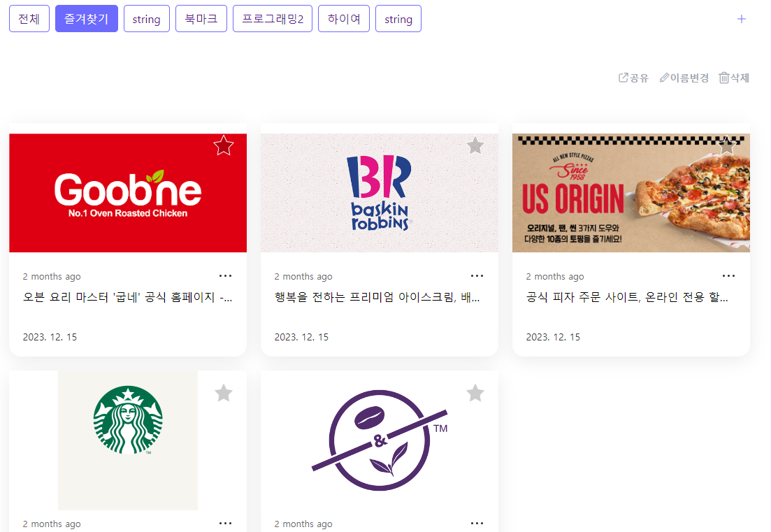Viewport: 771px width, 532px height.
Task: Click 2 months ago under Starbucks logo
Action: tap(52, 524)
